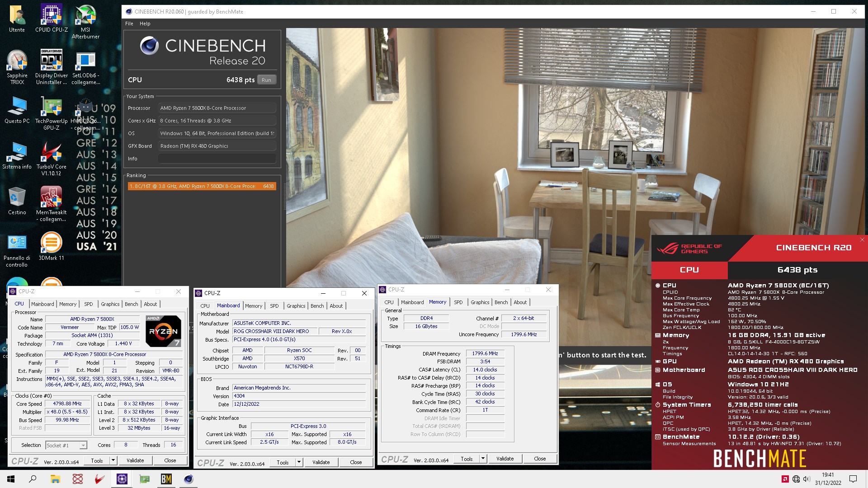The image size is (868, 488).
Task: Open the AMD tray icon
Action: [x=785, y=479]
